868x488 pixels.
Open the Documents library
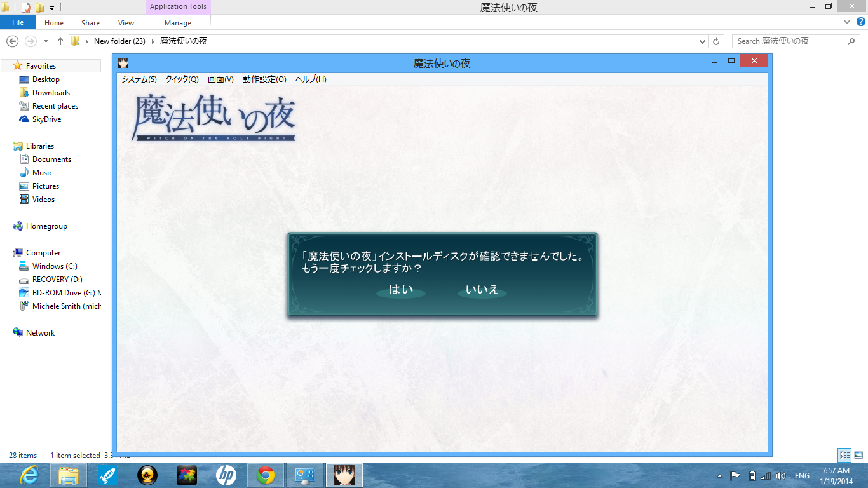coord(51,159)
